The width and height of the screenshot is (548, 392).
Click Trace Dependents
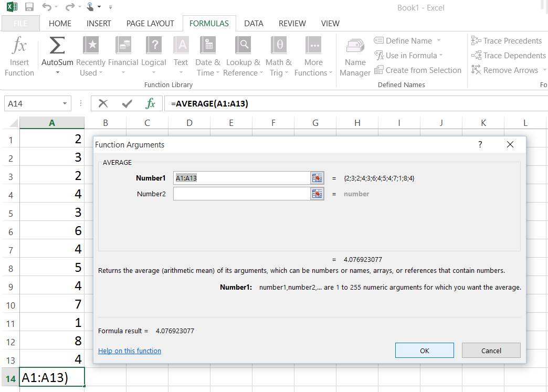point(508,56)
